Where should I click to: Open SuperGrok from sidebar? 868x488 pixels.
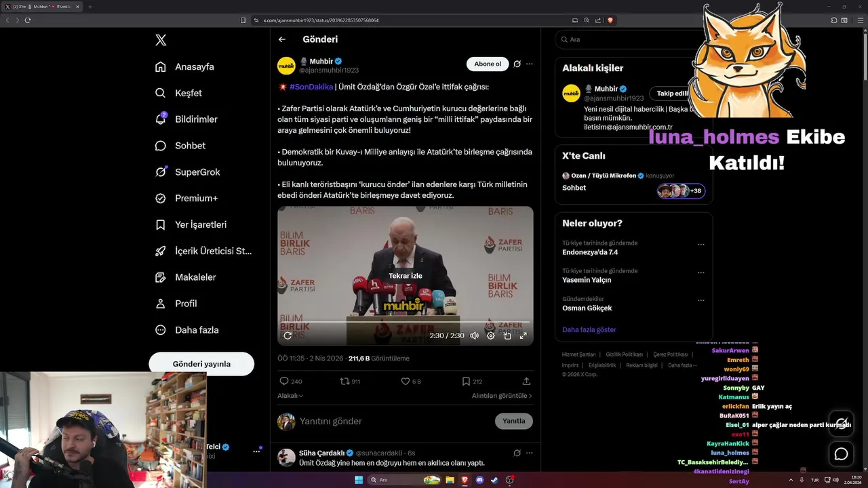pos(187,172)
